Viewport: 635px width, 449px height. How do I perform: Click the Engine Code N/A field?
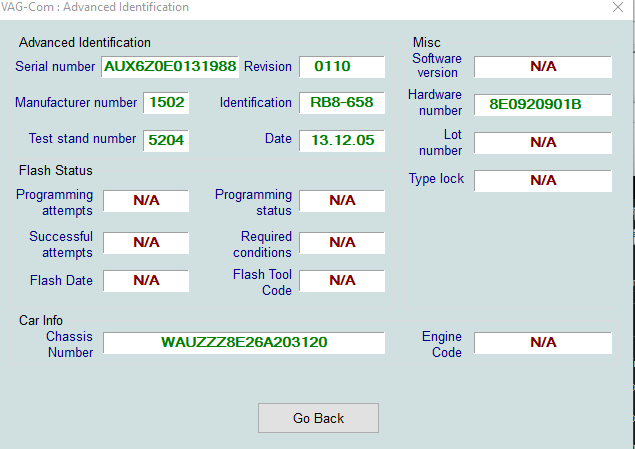click(x=543, y=343)
